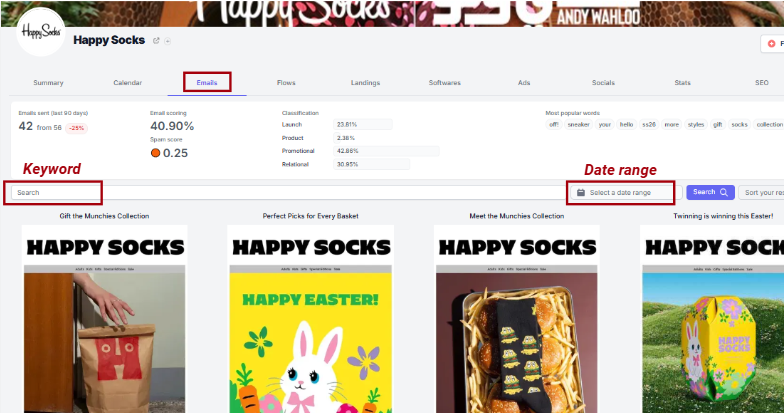Click the Product 2.38% classification value
The width and height of the screenshot is (784, 413).
346,138
